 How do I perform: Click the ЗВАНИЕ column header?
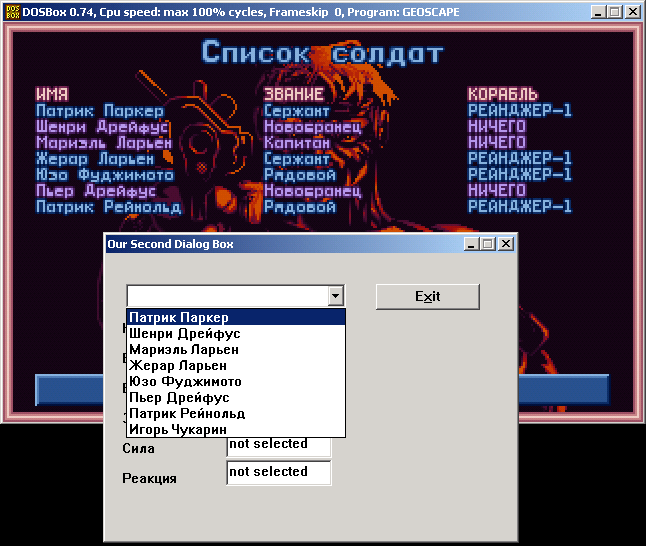[x=294, y=94]
